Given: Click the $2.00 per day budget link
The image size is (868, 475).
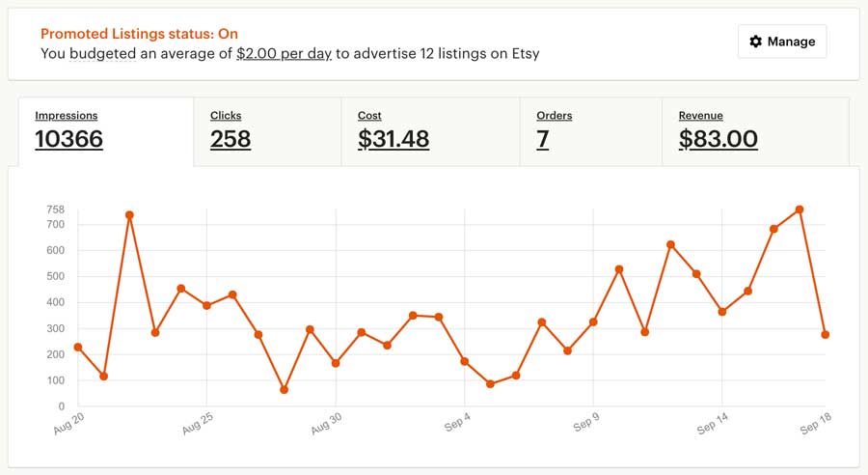Looking at the screenshot, I should pyautogui.click(x=284, y=54).
